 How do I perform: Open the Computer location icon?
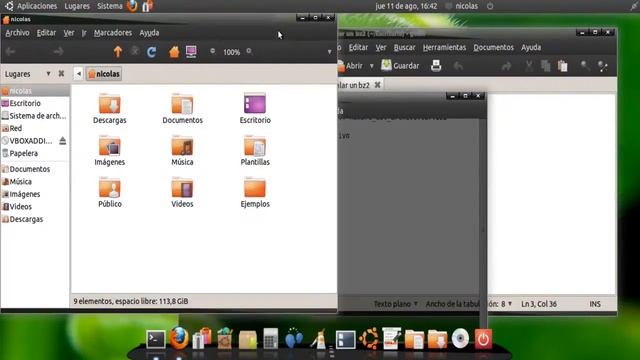[191, 52]
